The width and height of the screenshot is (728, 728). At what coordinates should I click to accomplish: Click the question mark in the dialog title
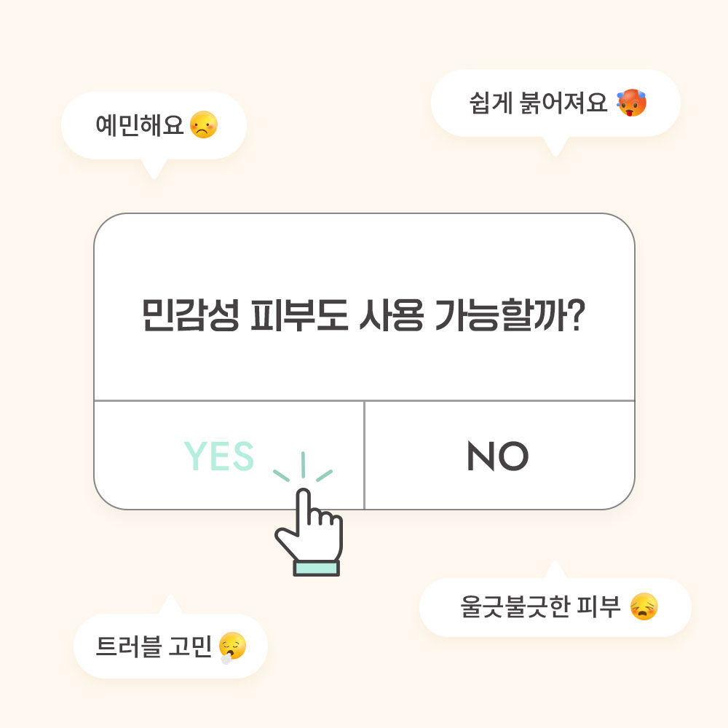[x=577, y=315]
